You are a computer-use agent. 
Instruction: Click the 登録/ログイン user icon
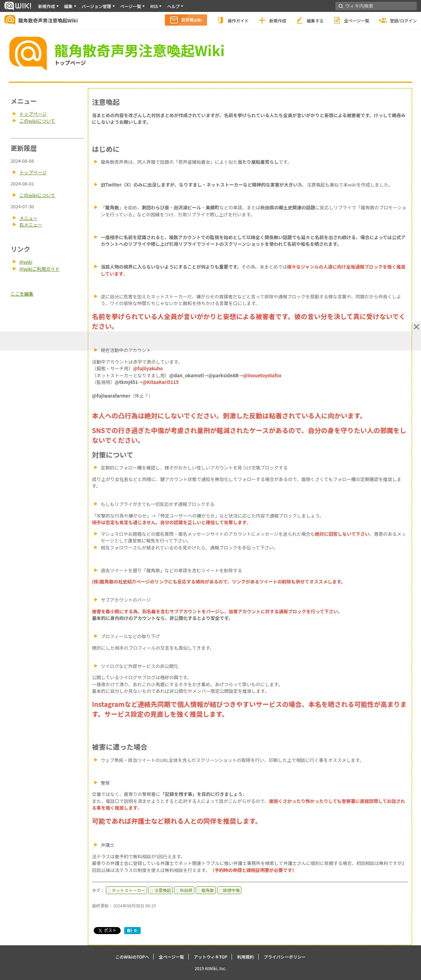click(382, 21)
